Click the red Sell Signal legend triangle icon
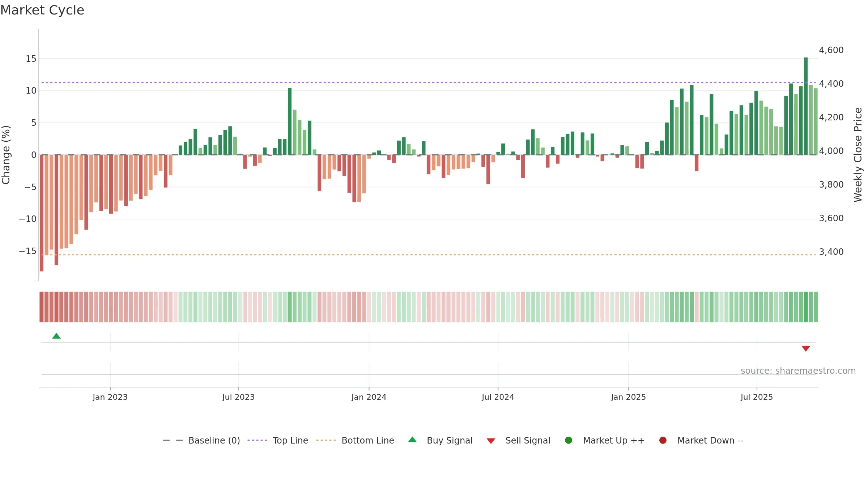Viewport: 868px width, 488px height. pyautogui.click(x=491, y=441)
